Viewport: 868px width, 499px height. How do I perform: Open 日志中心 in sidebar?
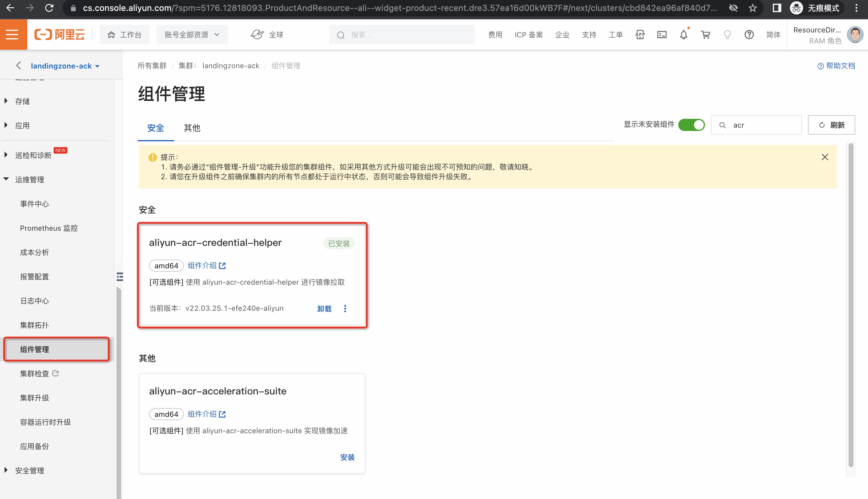(x=34, y=300)
